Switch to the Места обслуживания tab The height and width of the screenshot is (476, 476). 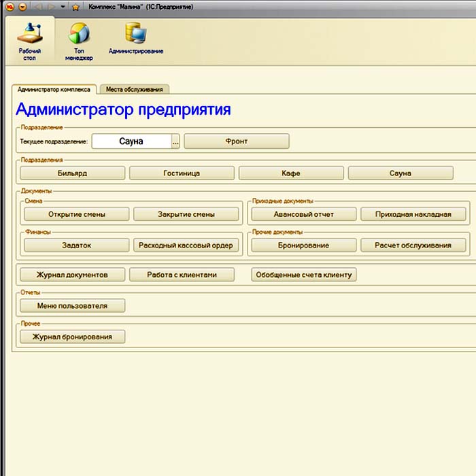tap(134, 89)
